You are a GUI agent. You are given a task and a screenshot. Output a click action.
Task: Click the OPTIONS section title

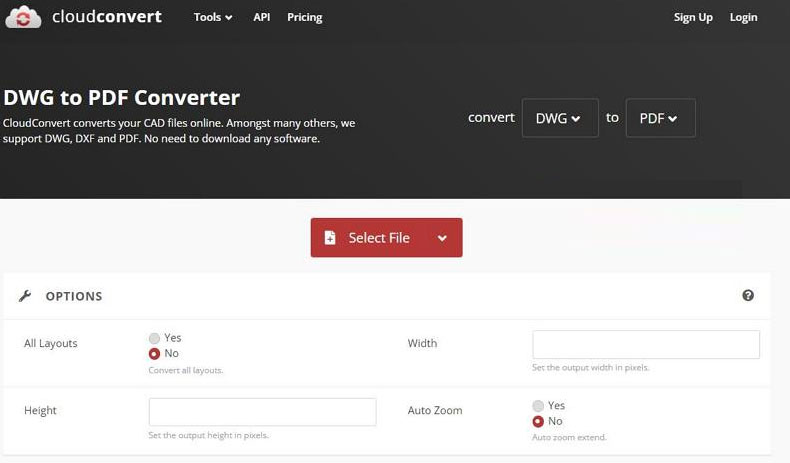click(74, 296)
